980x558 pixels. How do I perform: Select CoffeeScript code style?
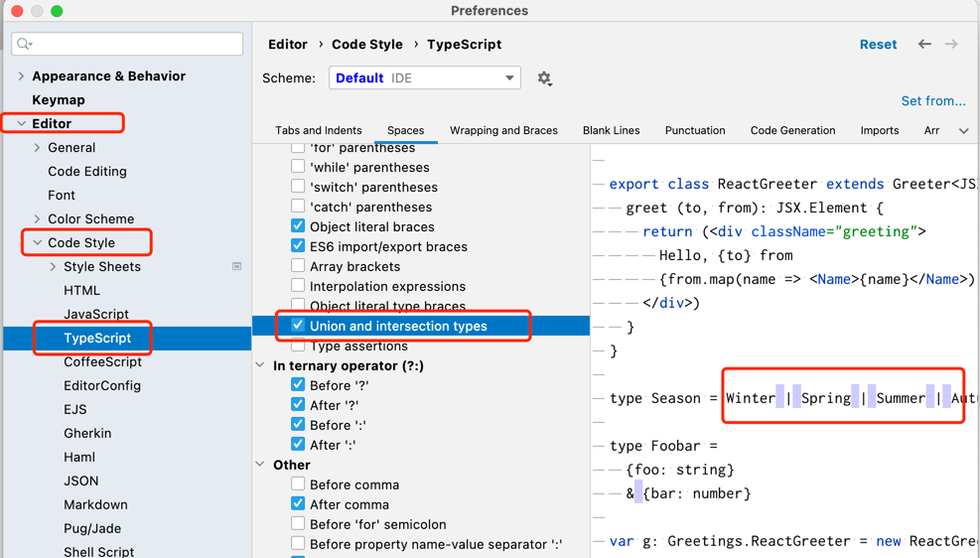(102, 361)
